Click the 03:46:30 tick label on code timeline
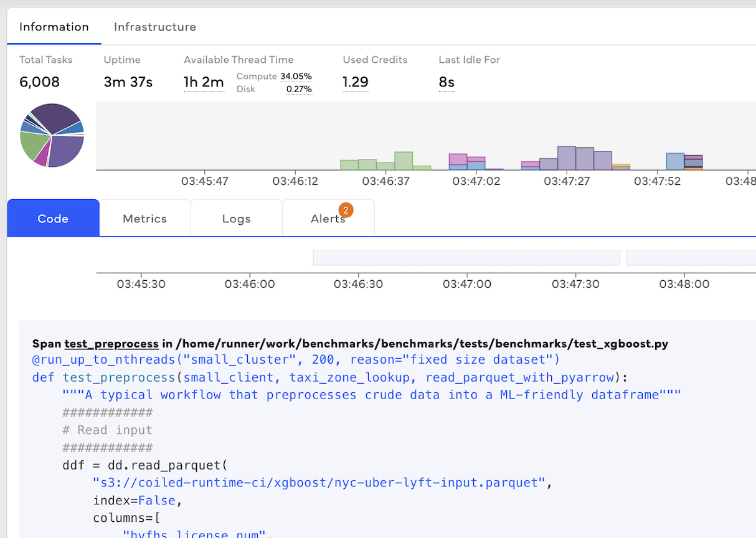 point(358,284)
